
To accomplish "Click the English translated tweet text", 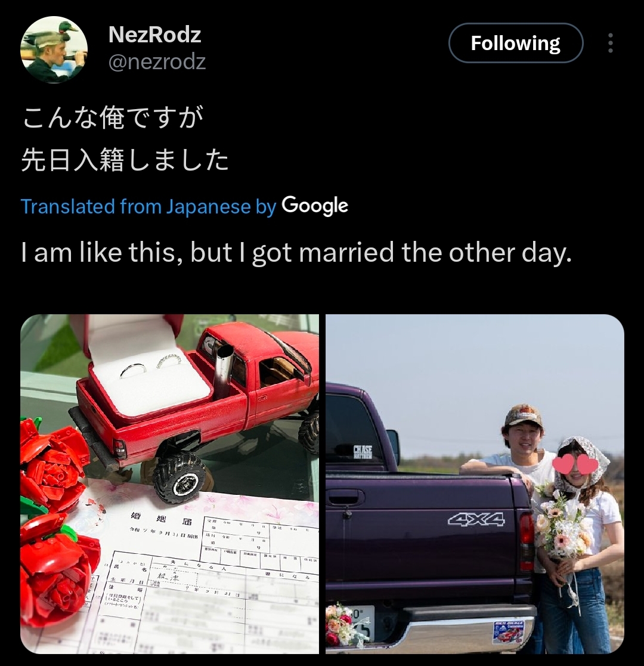I will click(296, 252).
